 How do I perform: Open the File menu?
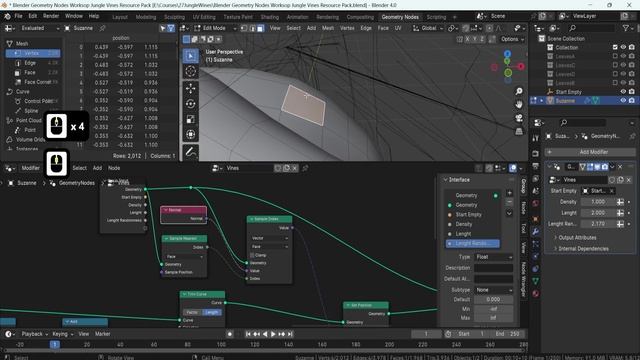18,16
